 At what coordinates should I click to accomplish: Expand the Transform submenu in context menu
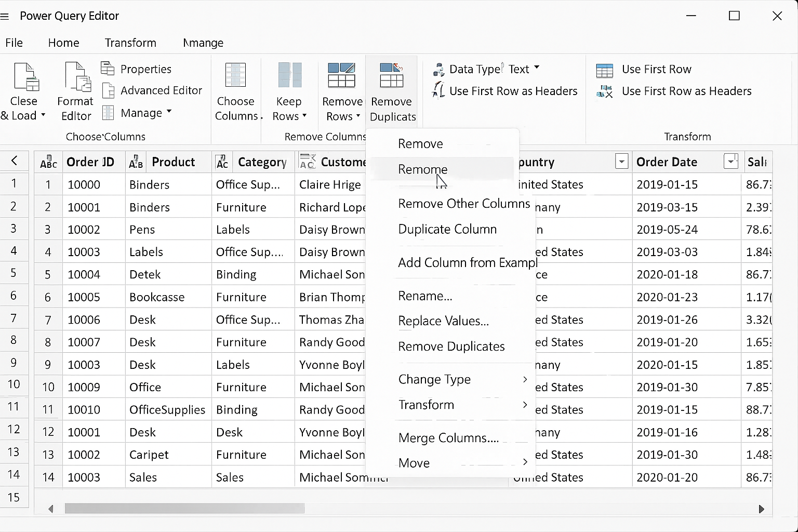(x=525, y=405)
